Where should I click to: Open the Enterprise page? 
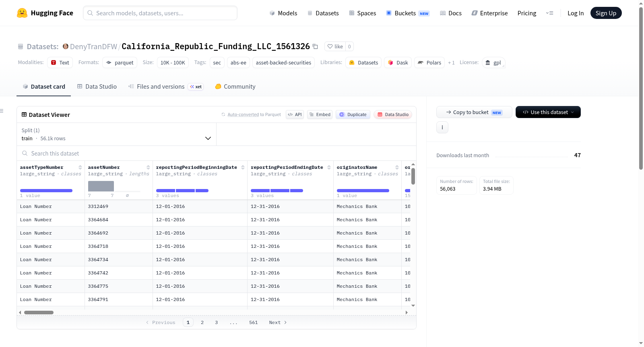click(489, 13)
